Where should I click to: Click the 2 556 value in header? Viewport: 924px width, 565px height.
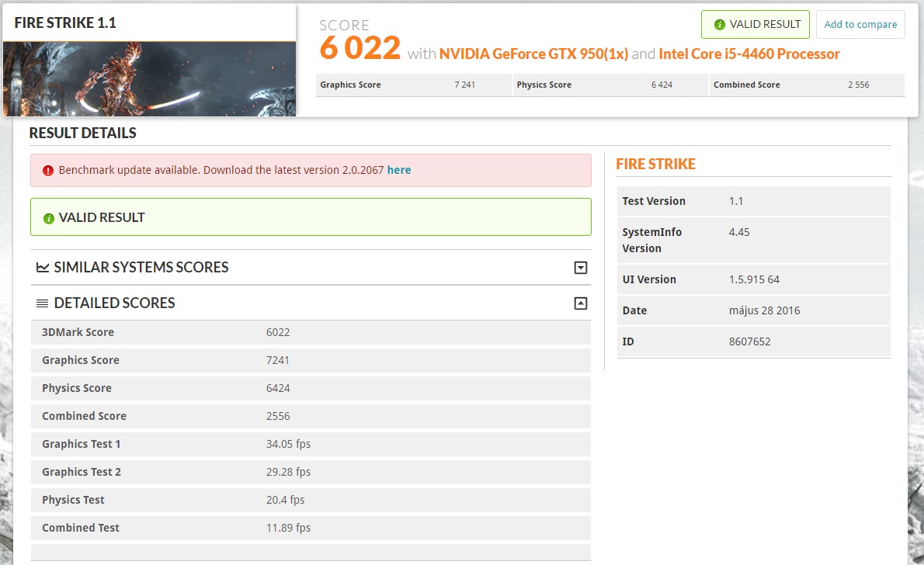point(859,85)
